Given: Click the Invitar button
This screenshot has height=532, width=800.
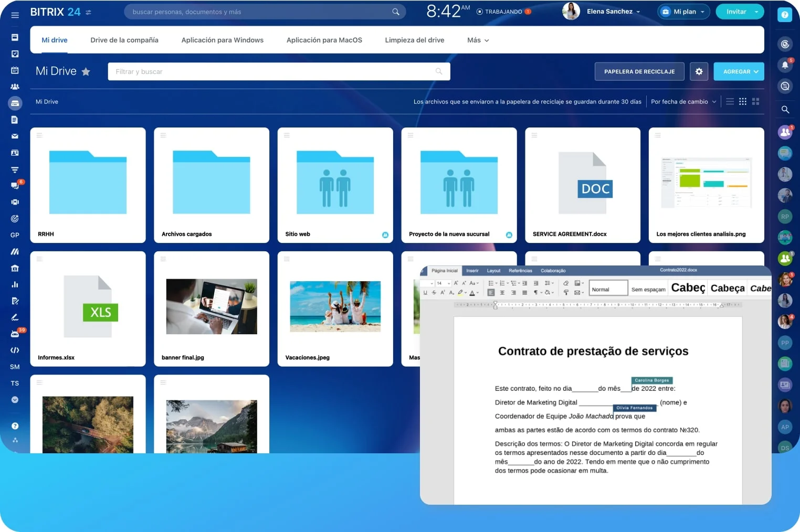Looking at the screenshot, I should pyautogui.click(x=735, y=12).
